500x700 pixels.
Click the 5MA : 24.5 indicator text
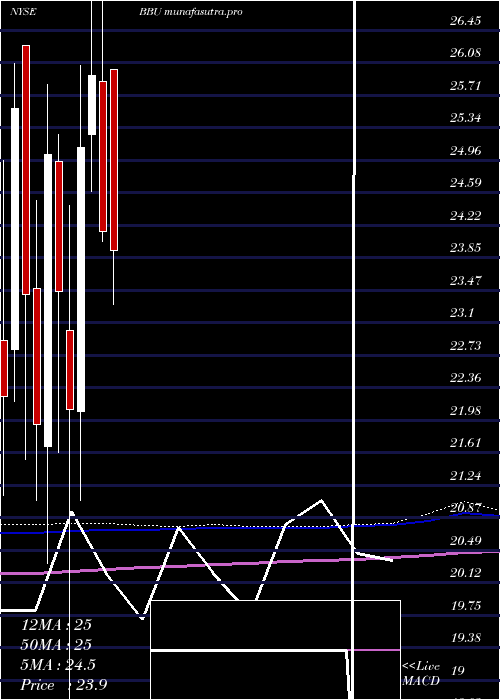point(58,665)
